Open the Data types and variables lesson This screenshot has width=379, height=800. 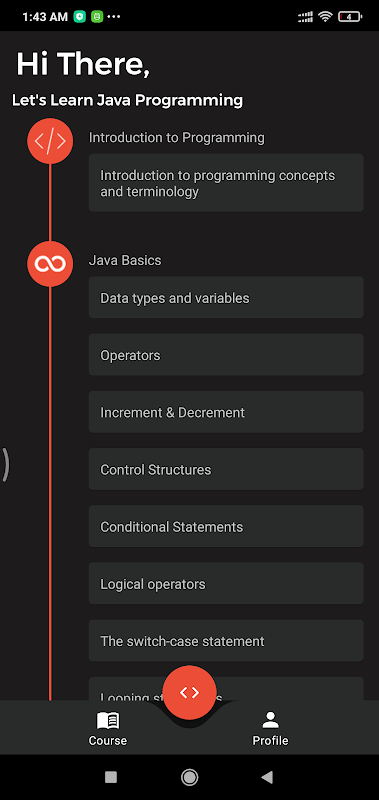[226, 297]
